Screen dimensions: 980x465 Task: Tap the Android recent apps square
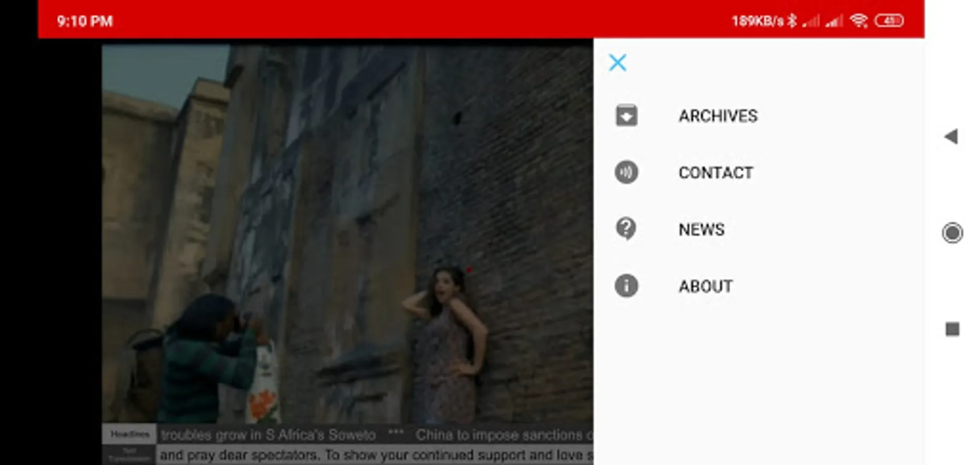pyautogui.click(x=952, y=329)
